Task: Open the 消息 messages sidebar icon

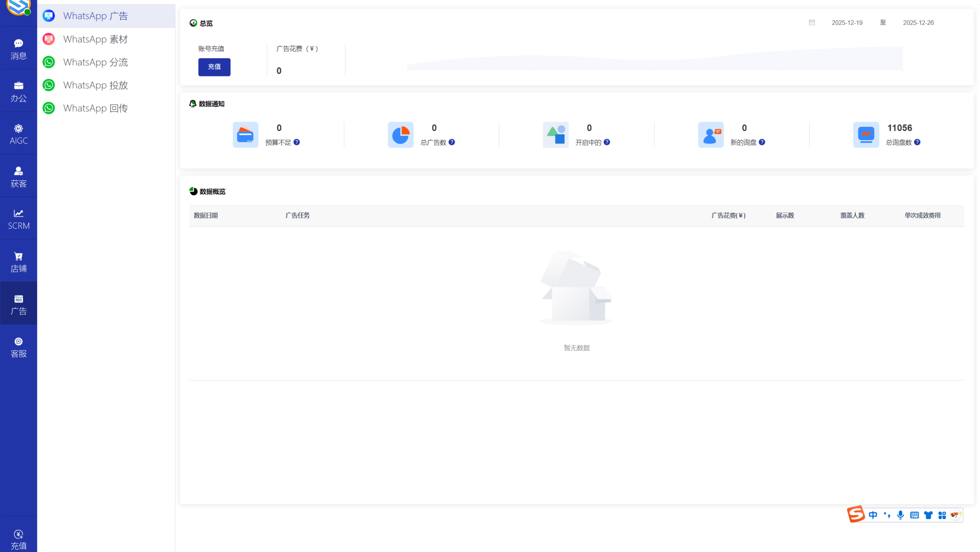Action: coord(18,49)
